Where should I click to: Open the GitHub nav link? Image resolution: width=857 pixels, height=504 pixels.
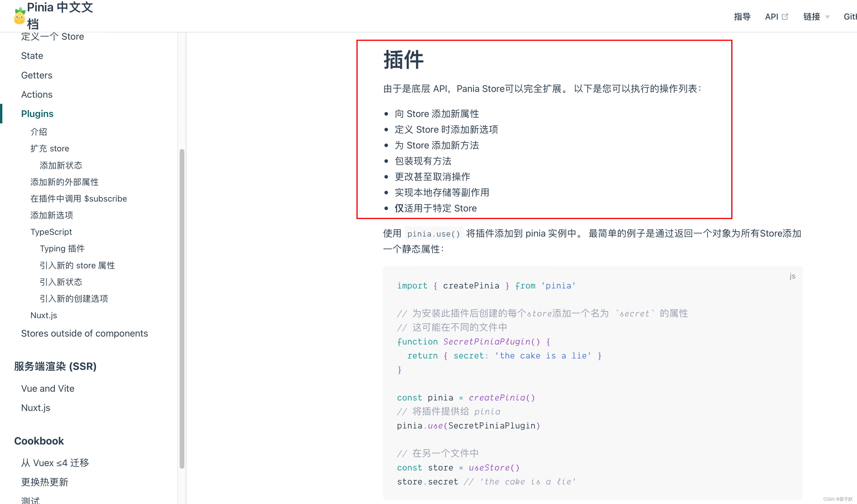(850, 17)
